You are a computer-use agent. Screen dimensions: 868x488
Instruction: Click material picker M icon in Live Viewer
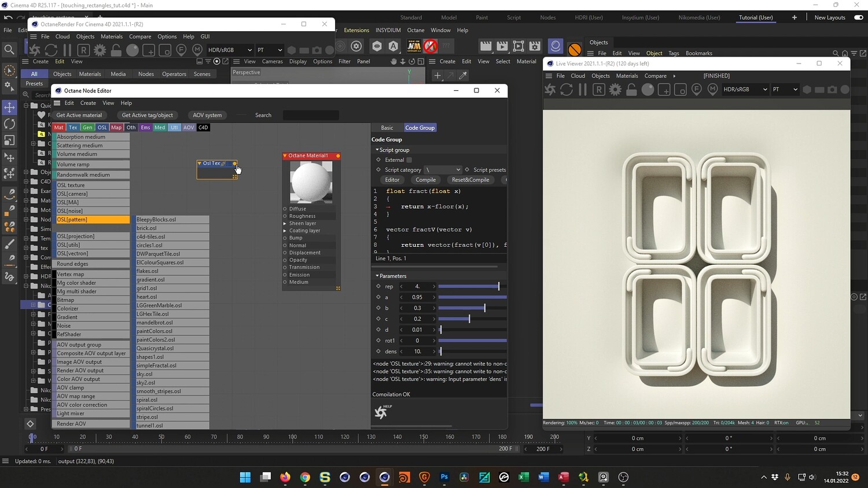(713, 90)
